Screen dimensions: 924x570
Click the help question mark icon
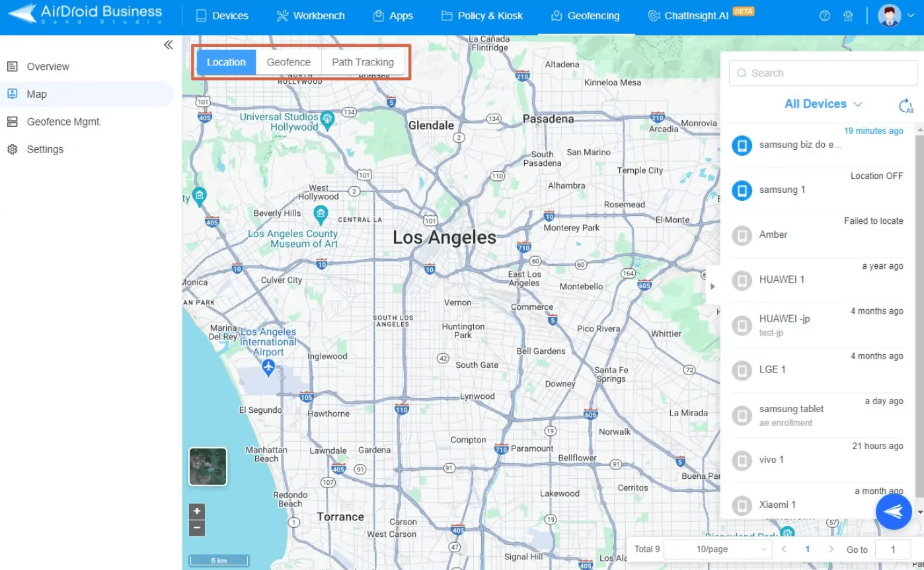[x=825, y=15]
